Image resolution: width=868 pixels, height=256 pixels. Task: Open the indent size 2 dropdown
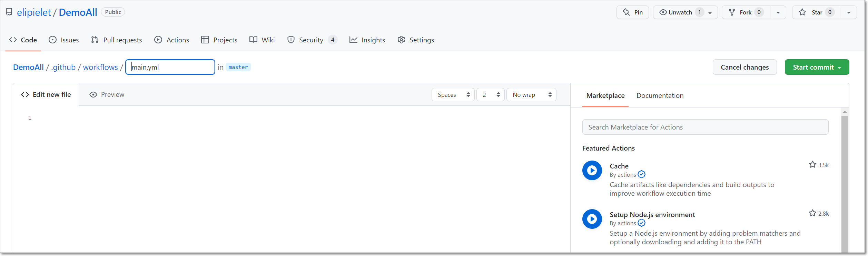490,95
